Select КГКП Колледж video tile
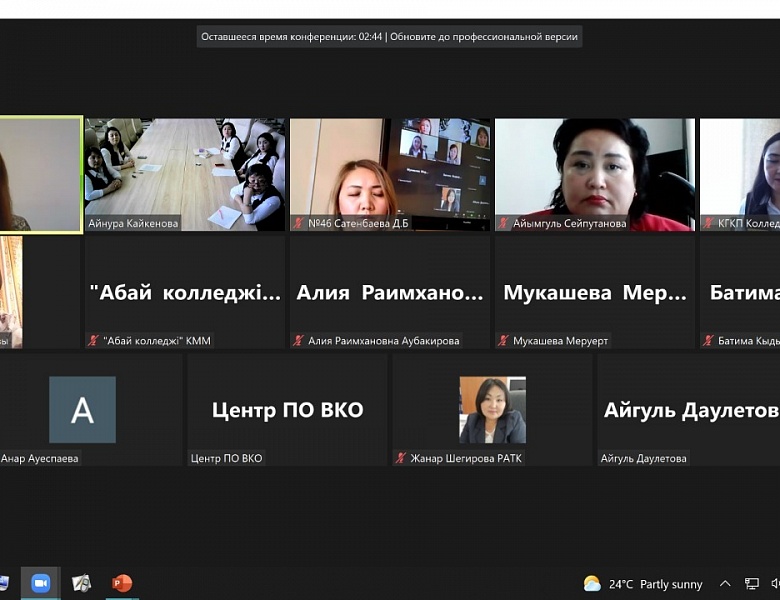The image size is (780, 600). tap(740, 175)
